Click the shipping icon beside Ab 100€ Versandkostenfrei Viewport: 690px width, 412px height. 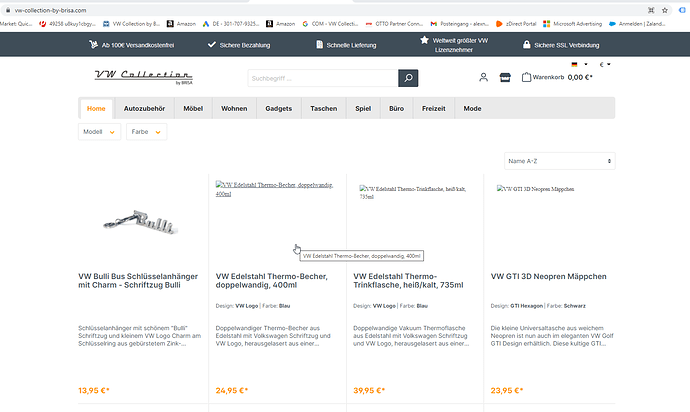pyautogui.click(x=93, y=44)
